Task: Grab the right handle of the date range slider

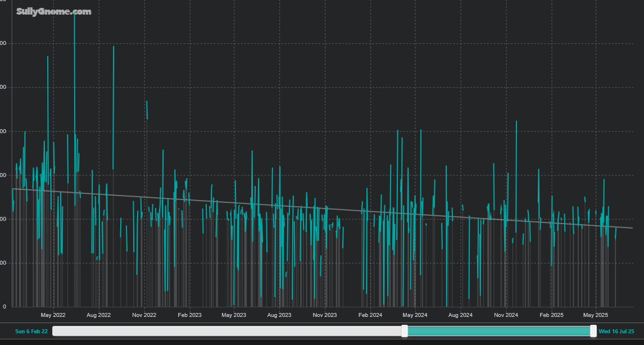Action: pos(593,331)
